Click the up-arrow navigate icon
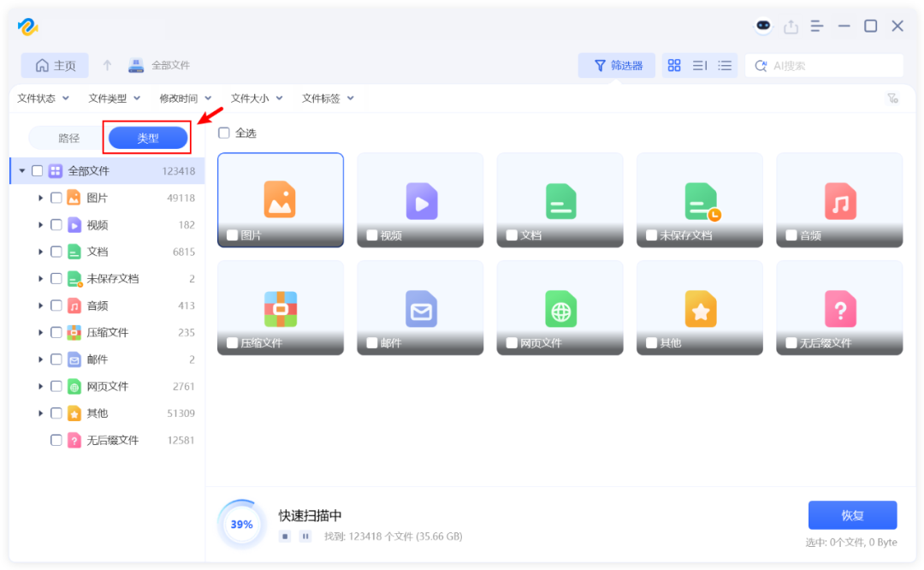This screenshot has height=570, width=924. point(107,65)
